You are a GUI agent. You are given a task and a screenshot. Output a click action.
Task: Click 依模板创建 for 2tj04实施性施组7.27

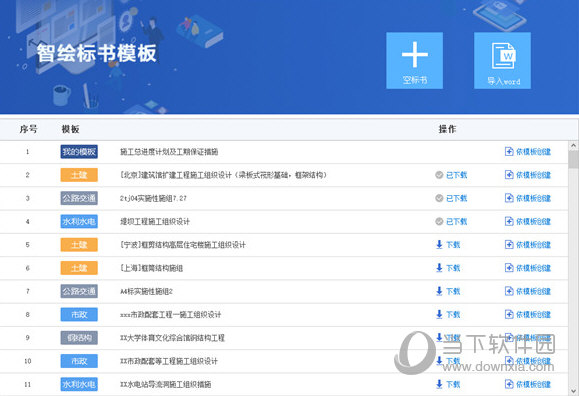(528, 198)
